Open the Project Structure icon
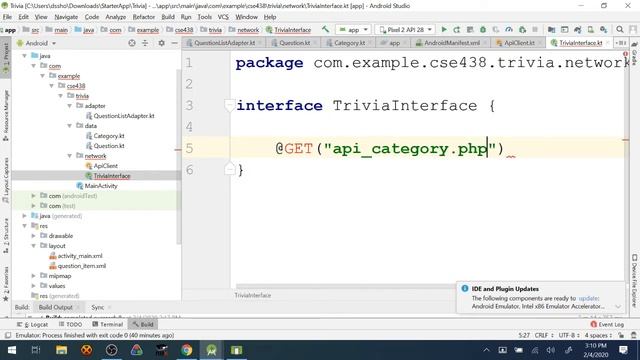 click(x=551, y=29)
